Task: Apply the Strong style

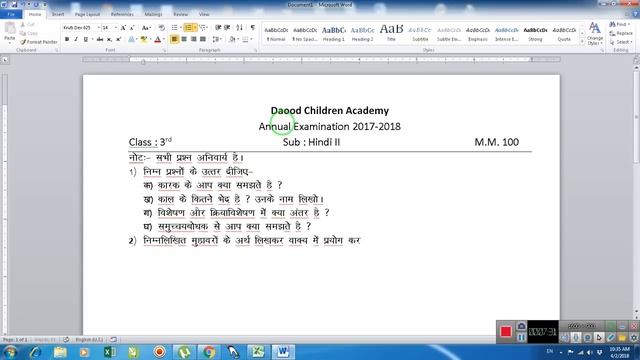Action: [535, 34]
